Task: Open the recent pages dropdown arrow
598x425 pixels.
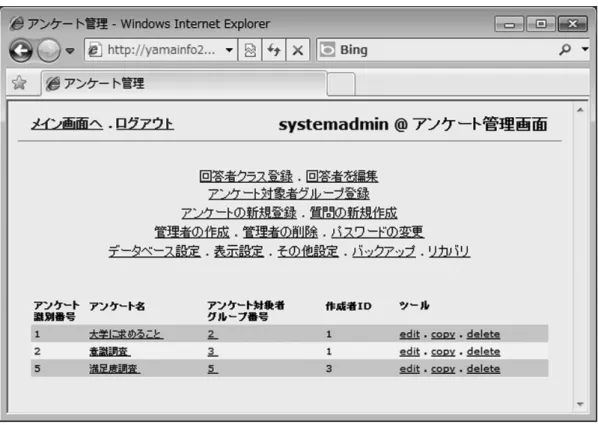Action: [70, 50]
